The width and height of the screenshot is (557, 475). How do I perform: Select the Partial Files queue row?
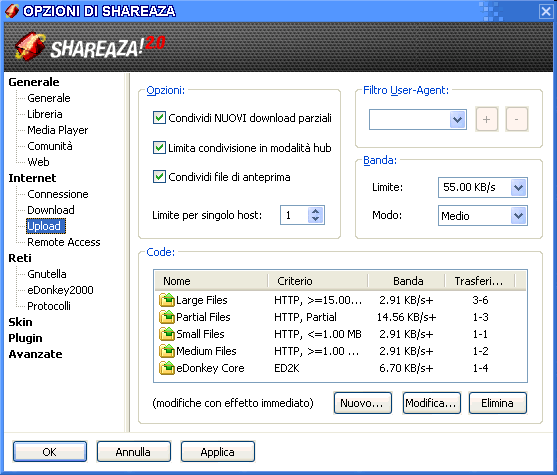pyautogui.click(x=340, y=317)
